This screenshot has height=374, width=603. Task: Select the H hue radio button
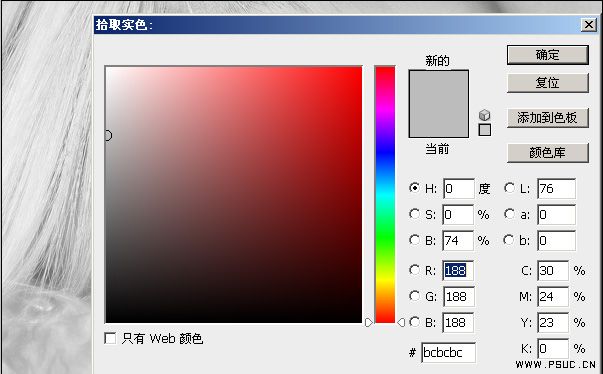[414, 188]
